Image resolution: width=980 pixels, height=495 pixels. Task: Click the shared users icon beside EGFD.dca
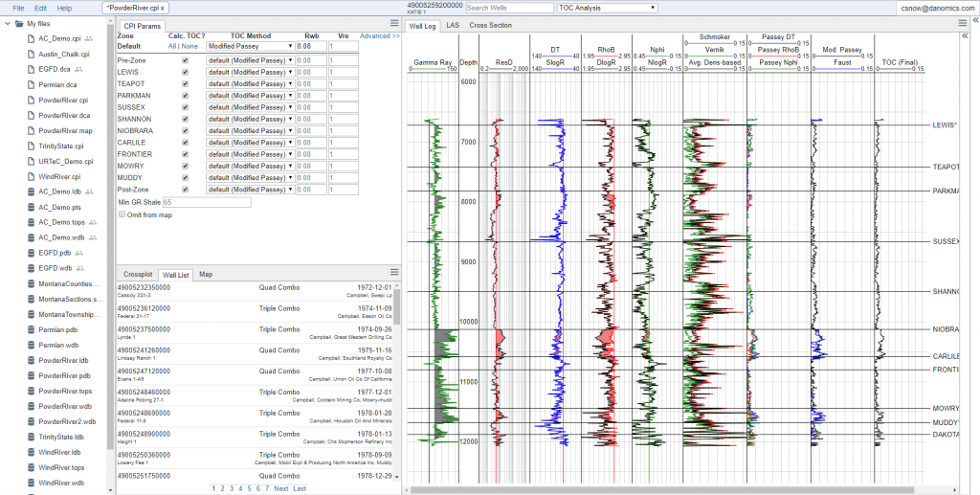[x=78, y=69]
